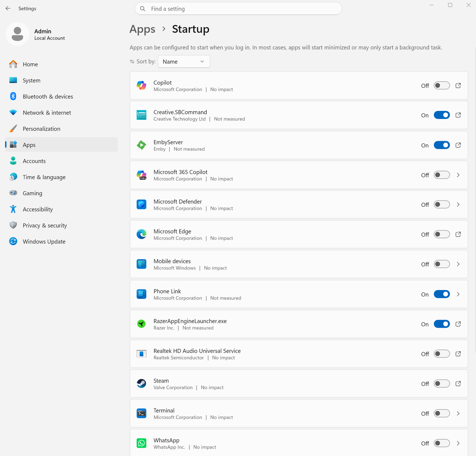This screenshot has width=476, height=456.
Task: Click the WhatsApp icon
Action: [141, 443]
